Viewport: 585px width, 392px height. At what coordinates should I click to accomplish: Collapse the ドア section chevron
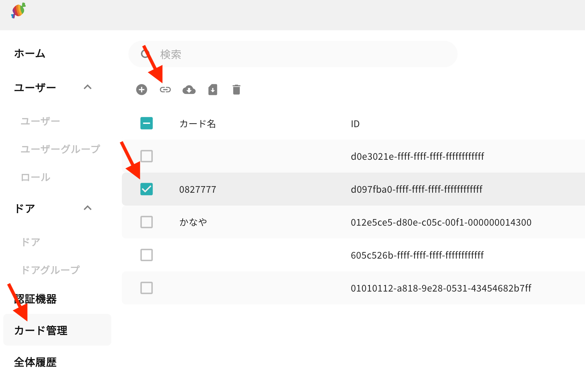(x=88, y=208)
